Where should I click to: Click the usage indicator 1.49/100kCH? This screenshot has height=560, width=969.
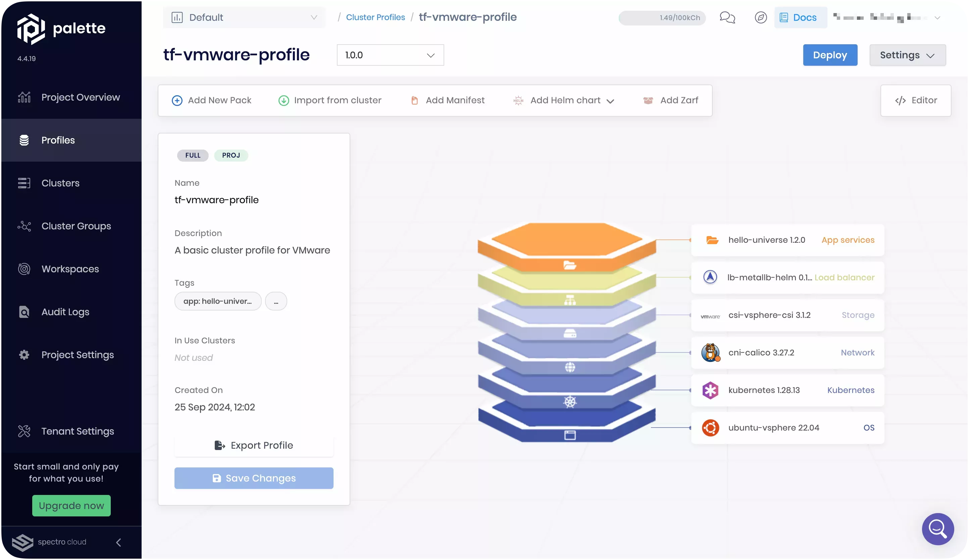(x=662, y=17)
